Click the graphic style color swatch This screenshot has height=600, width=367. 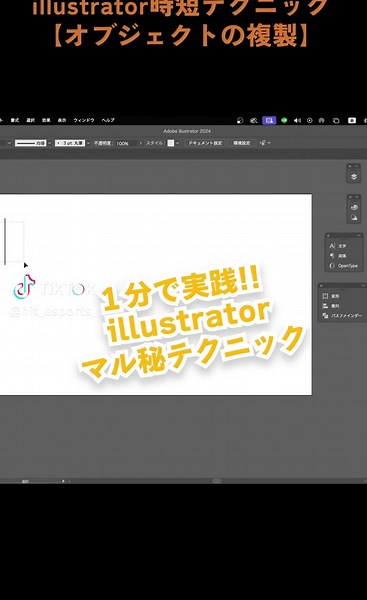coord(171,143)
